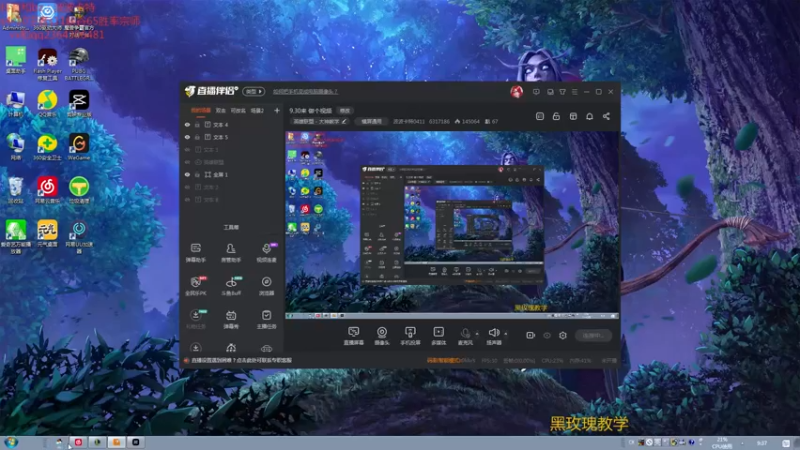Add a 手机投屏 phone cast source
The height and width of the screenshot is (450, 800).
[x=410, y=336]
